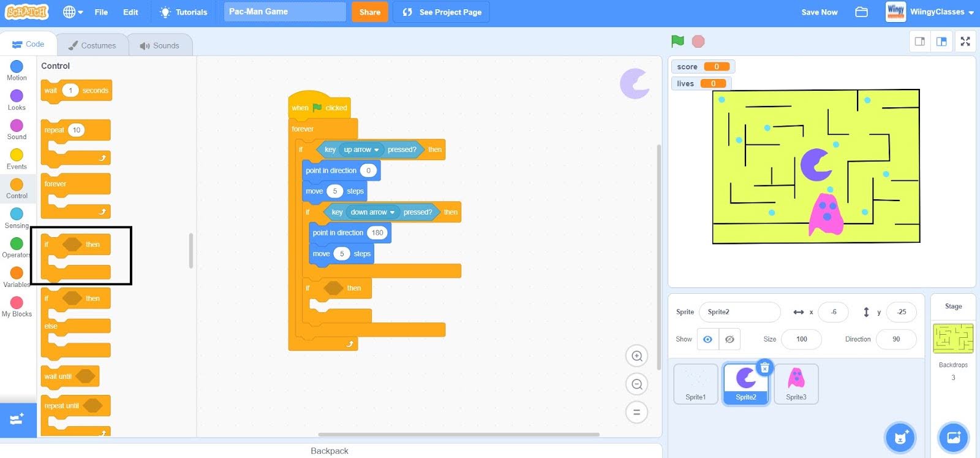Click direction value 0 in the script
980x458 pixels.
(x=368, y=170)
